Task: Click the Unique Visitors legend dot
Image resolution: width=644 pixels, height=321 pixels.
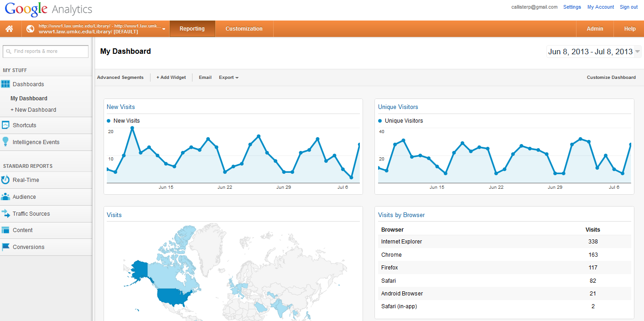Action: (x=380, y=121)
